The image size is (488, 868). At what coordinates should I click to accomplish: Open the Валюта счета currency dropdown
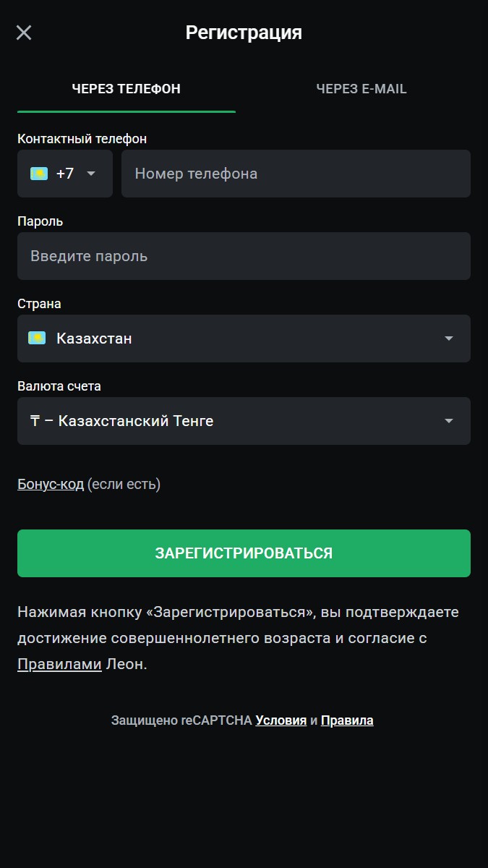244,421
